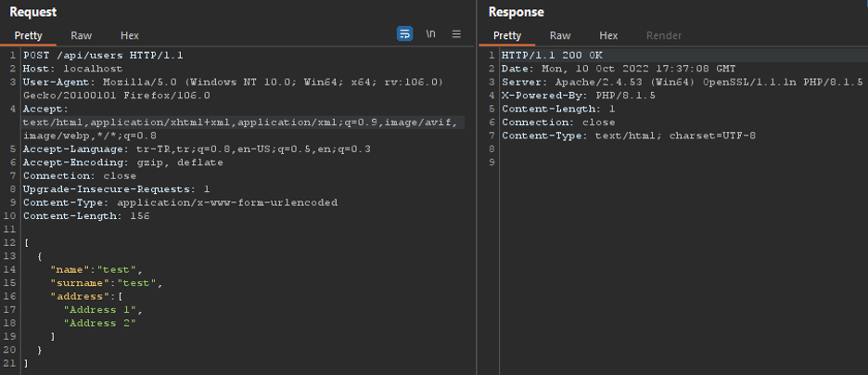Open the Response Raw tab
The width and height of the screenshot is (868, 375).
click(560, 35)
